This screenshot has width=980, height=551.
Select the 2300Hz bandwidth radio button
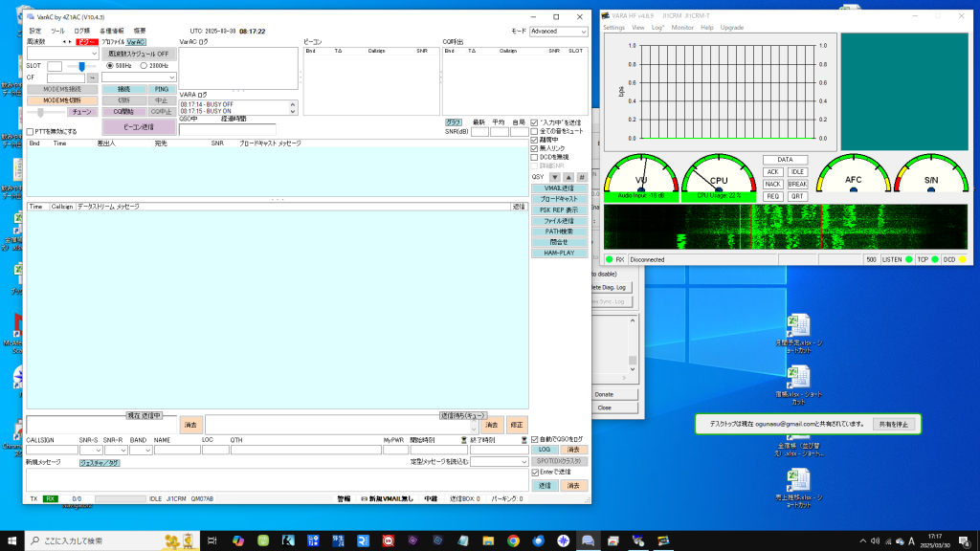[x=144, y=65]
